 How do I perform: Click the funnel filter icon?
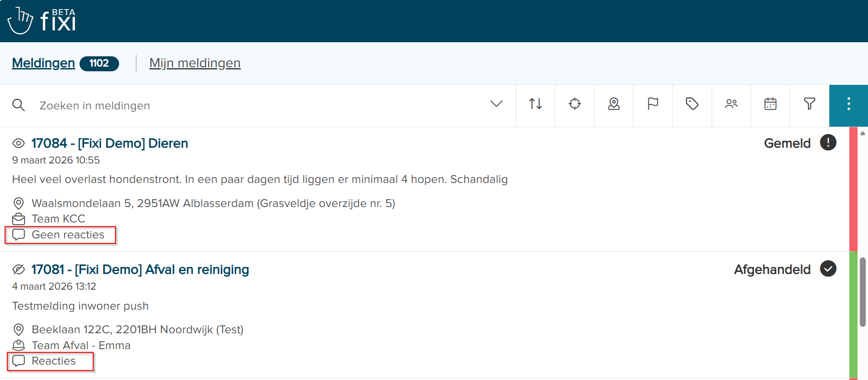click(809, 104)
